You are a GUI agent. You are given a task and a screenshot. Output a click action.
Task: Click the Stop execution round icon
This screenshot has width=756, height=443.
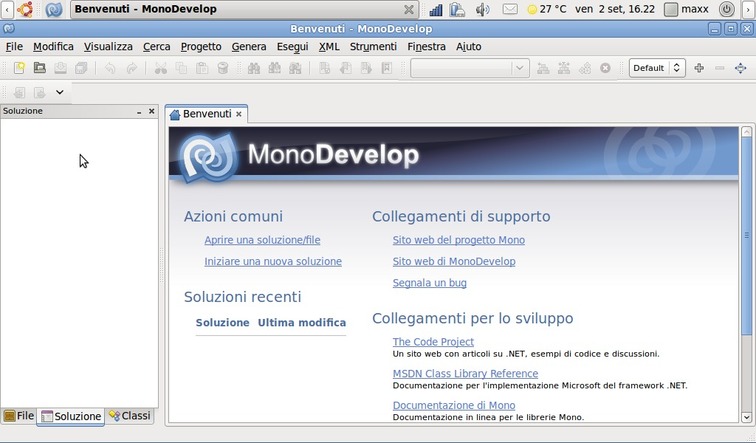coord(605,68)
